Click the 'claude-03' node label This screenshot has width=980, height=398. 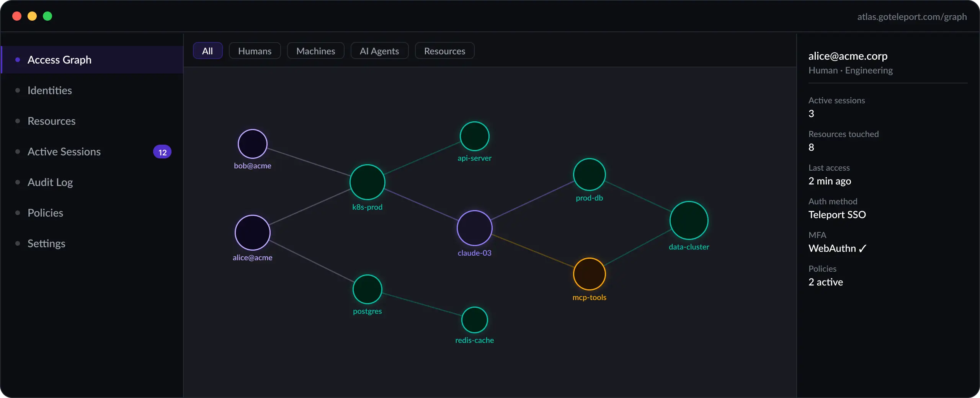pos(474,253)
